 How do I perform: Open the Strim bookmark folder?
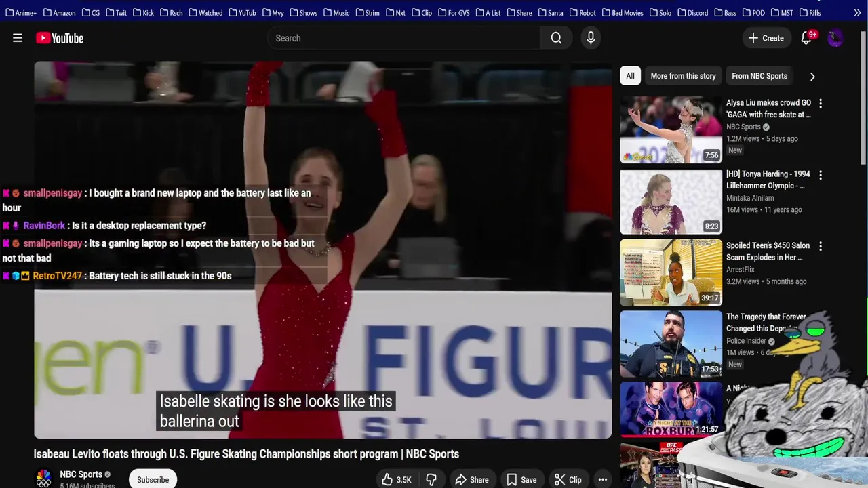pos(367,12)
